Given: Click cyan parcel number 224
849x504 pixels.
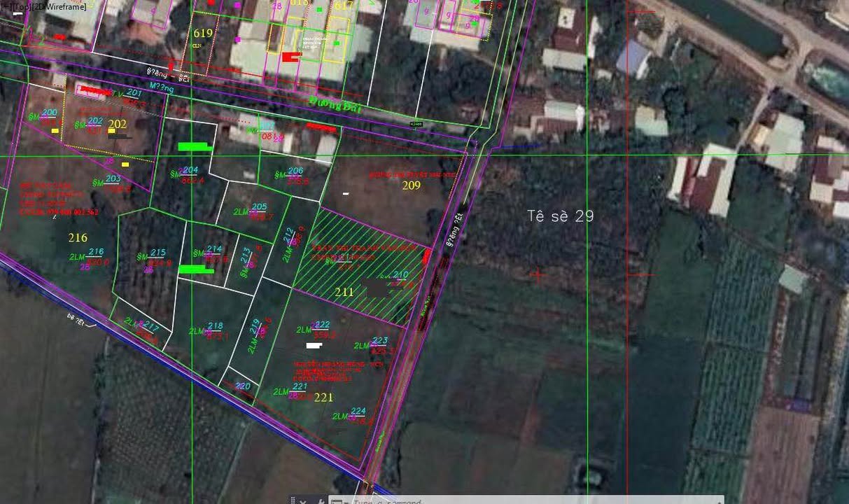Looking at the screenshot, I should click(x=358, y=412).
